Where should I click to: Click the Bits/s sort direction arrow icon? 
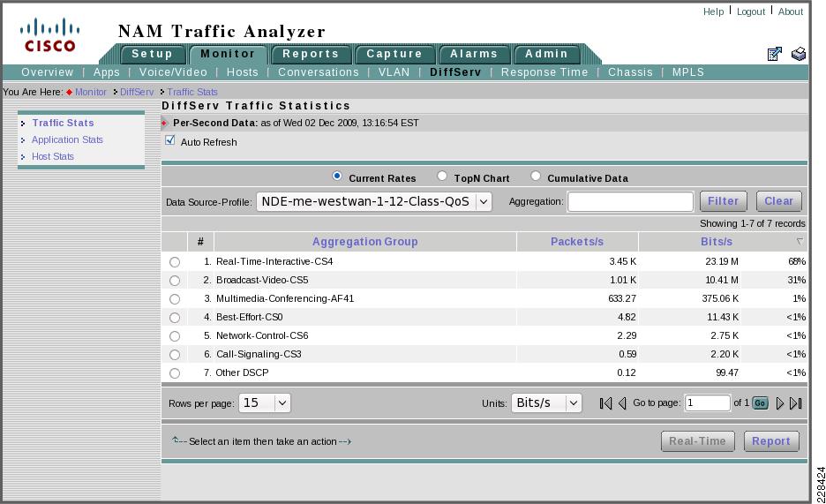(800, 242)
